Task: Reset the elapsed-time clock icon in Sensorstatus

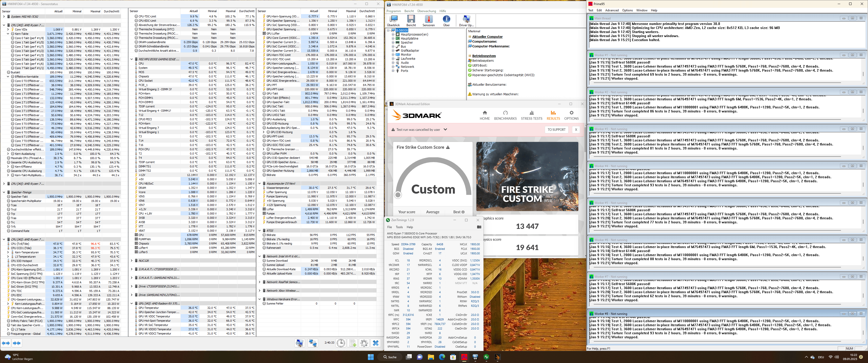Action: click(341, 343)
